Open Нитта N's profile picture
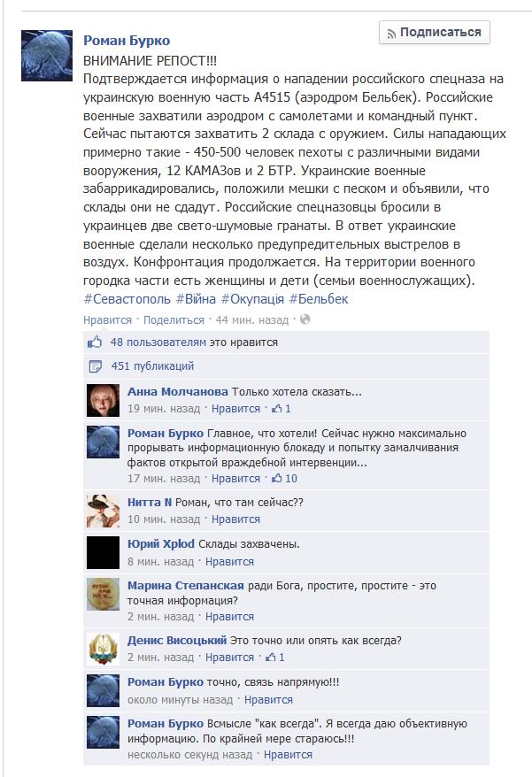Screen dimensions: 532x777 click(x=104, y=511)
